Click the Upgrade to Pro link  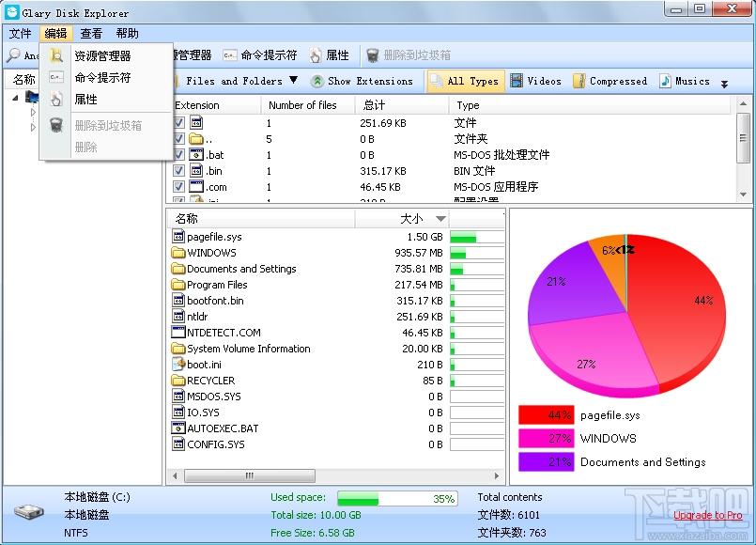pos(708,515)
